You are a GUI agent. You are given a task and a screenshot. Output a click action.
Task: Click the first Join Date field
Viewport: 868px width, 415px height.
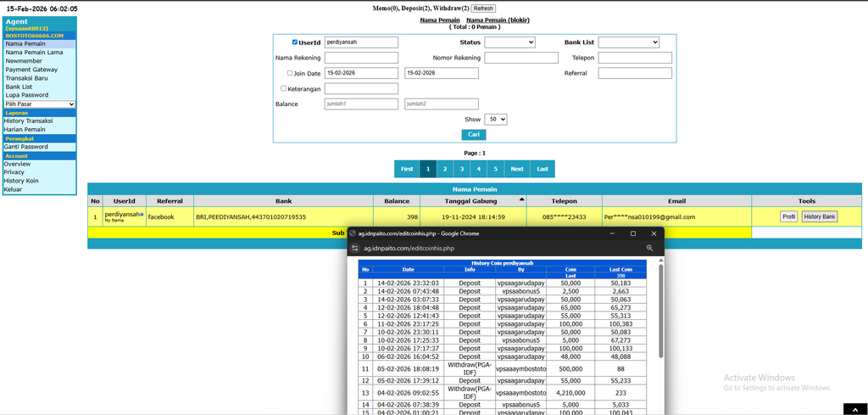[361, 73]
